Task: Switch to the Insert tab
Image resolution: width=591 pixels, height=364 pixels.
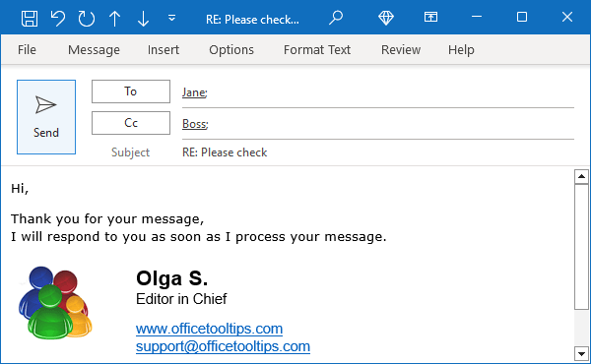Action: 164,50
